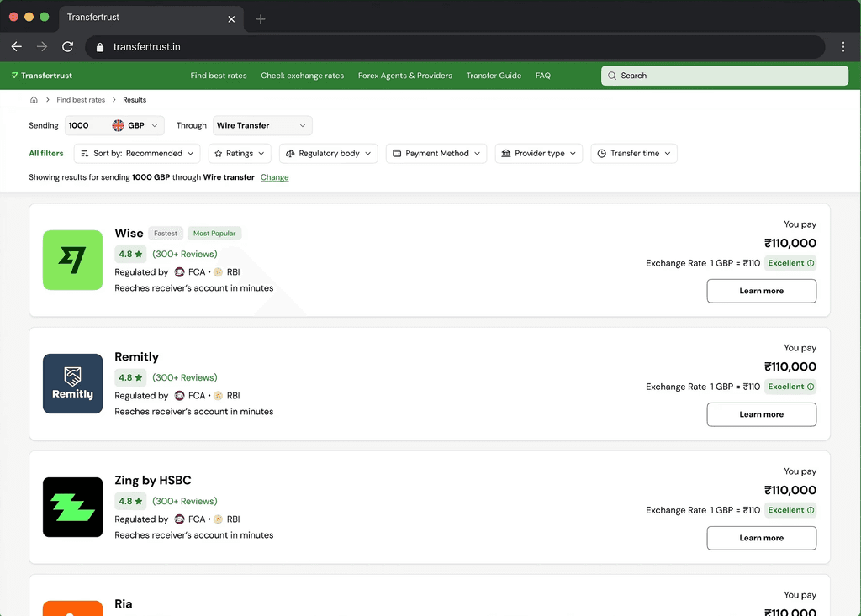Click the browser forward arrow
Viewport: 861px width, 616px height.
tap(42, 47)
